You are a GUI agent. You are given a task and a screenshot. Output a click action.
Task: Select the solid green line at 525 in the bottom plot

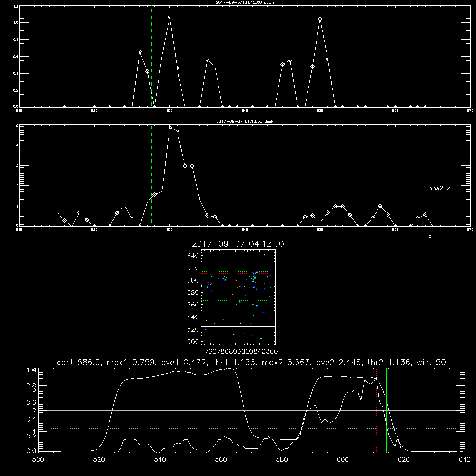click(x=115, y=410)
